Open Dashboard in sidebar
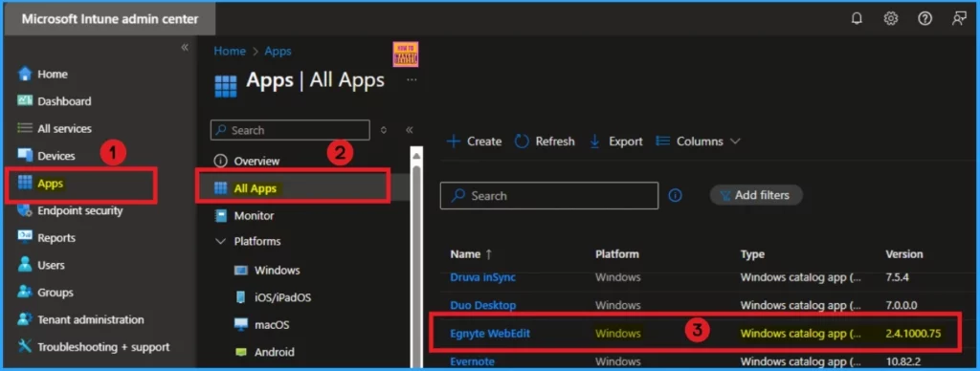Screen dimensions: 980x371 [x=64, y=101]
